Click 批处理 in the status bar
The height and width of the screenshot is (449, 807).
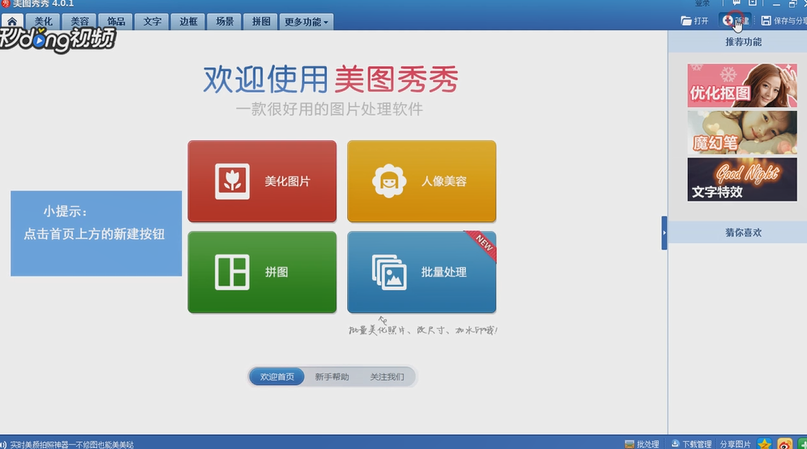click(642, 444)
